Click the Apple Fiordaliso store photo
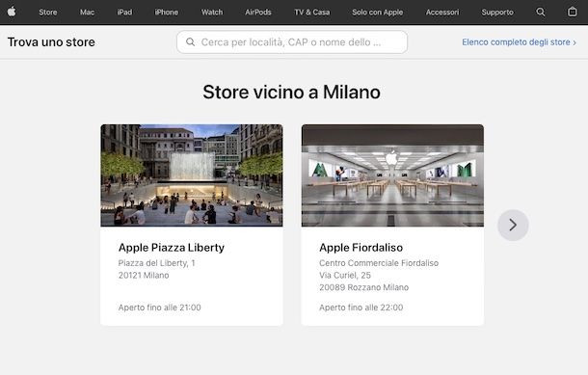588x375 pixels. click(392, 175)
